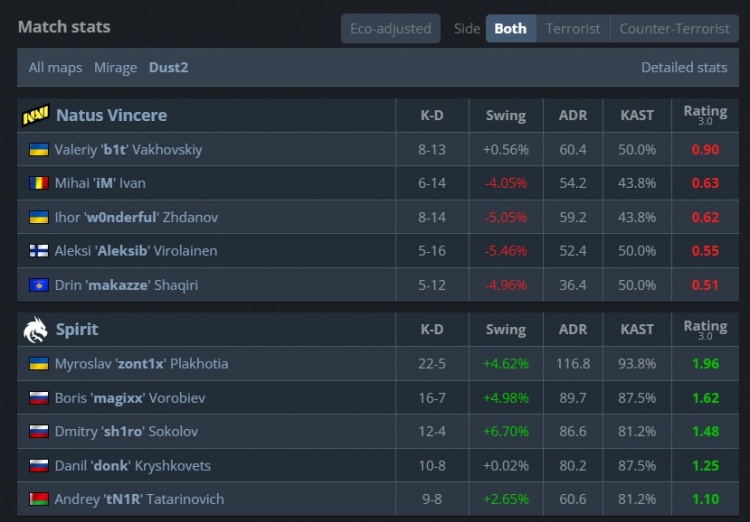Select the All maps tab
This screenshot has width=750, height=522.
(x=55, y=67)
